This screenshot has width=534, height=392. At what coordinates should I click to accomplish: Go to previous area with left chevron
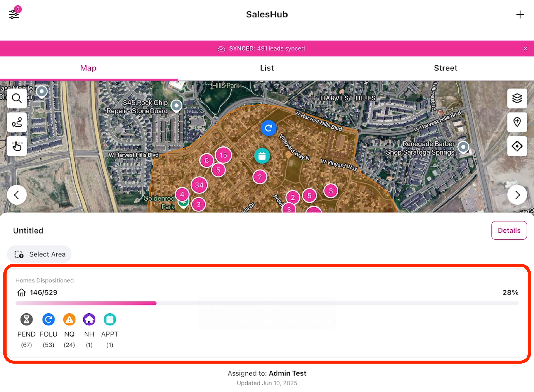(x=17, y=195)
